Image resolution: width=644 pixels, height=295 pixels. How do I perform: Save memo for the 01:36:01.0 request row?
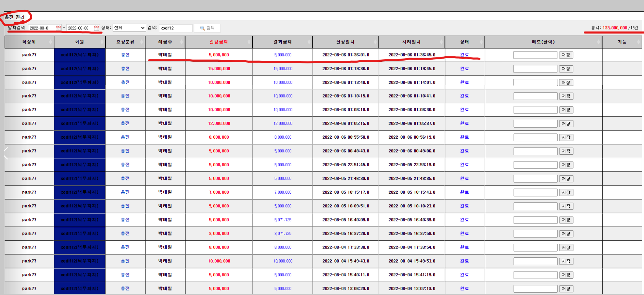[566, 55]
